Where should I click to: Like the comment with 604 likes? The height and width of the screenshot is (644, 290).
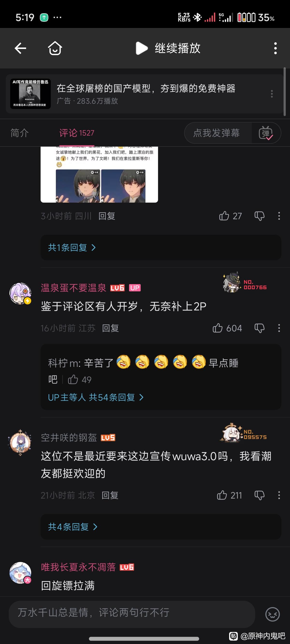217,328
